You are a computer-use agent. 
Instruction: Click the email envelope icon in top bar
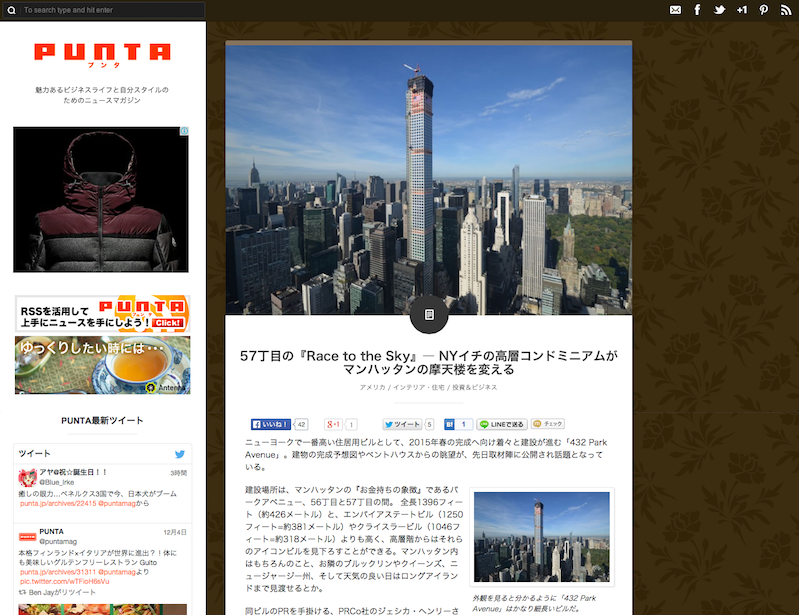(675, 10)
